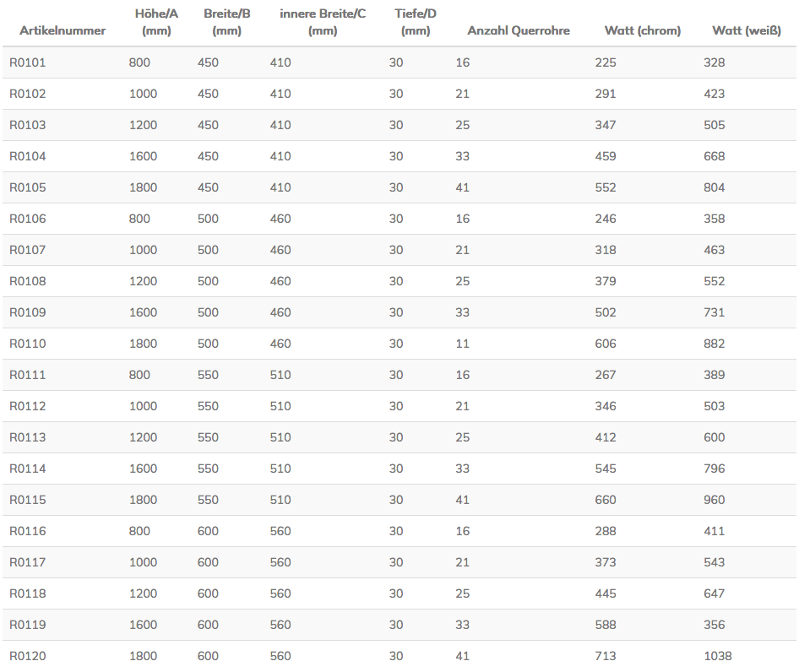Select the R0110 row label
The height and width of the screenshot is (672, 799).
point(28,344)
